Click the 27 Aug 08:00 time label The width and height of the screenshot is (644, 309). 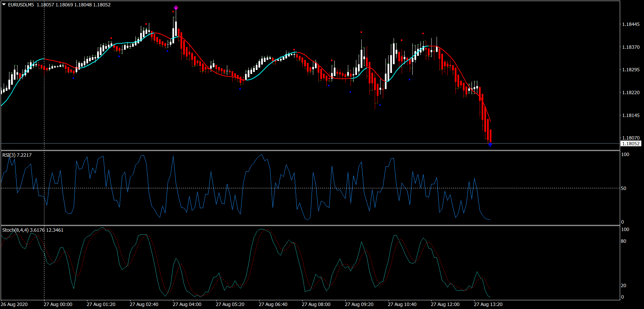[x=316, y=304]
